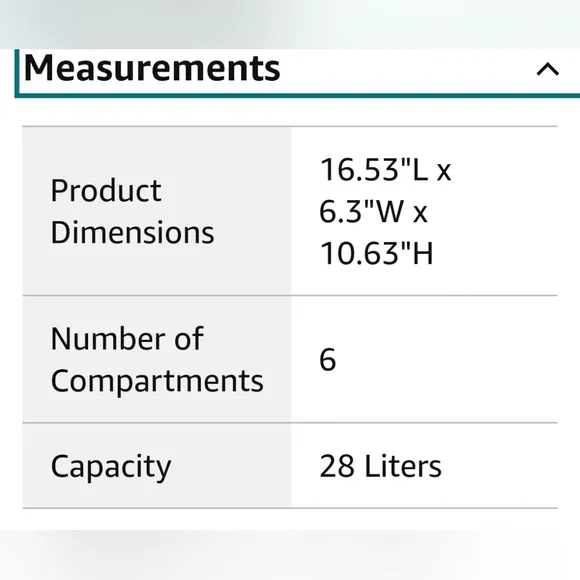Click the 28 Liters capacity value
The width and height of the screenshot is (580, 580).
pos(381,466)
